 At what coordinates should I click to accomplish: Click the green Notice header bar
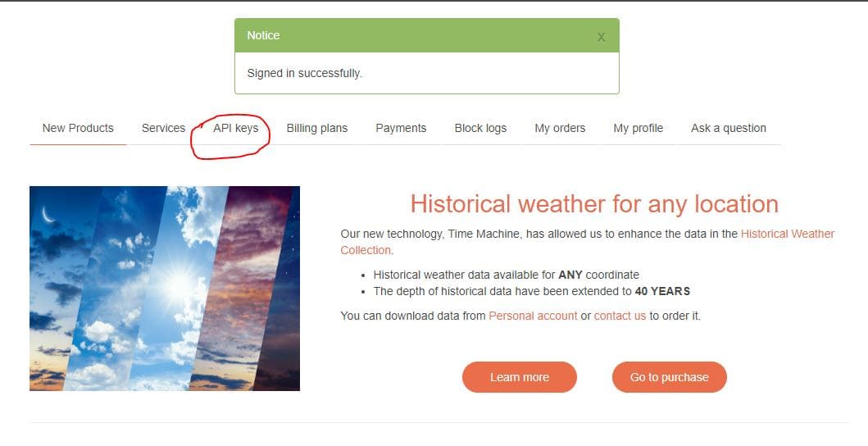pos(427,35)
